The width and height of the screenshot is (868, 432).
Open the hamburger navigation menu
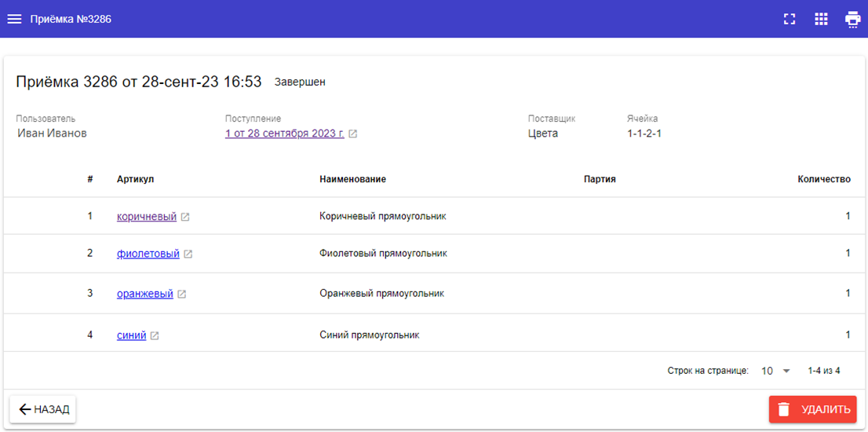click(x=14, y=19)
